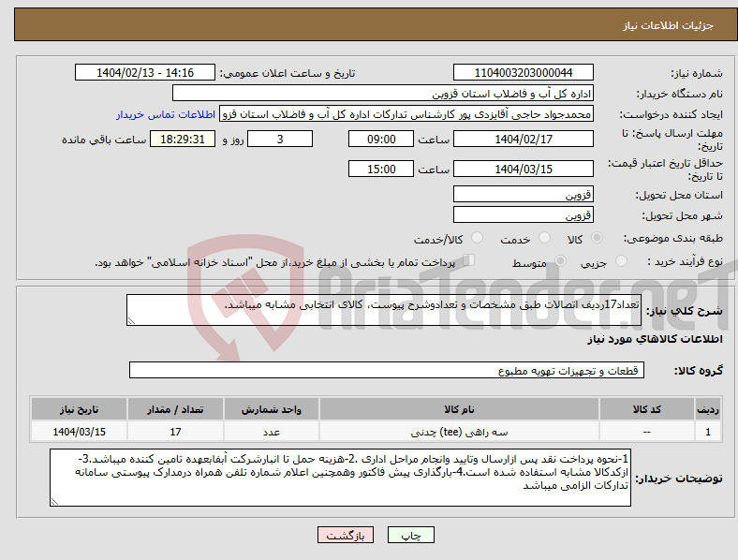Image resolution: width=738 pixels, height=560 pixels.
Task: Click the شماره نیاز field 1104003203000044
Action: point(524,72)
